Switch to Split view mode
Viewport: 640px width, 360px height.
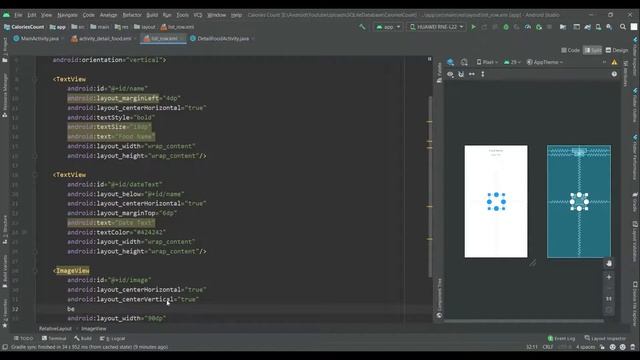[x=593, y=50]
